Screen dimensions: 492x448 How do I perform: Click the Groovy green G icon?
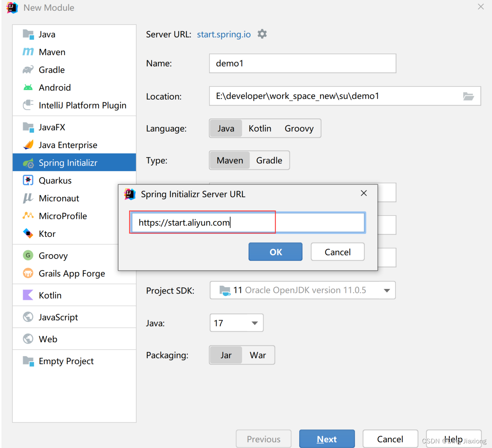coord(28,255)
